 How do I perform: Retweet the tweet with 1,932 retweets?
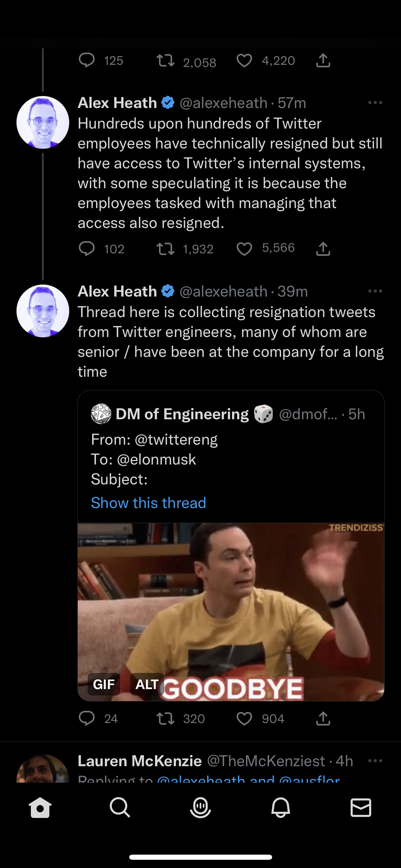coord(166,249)
